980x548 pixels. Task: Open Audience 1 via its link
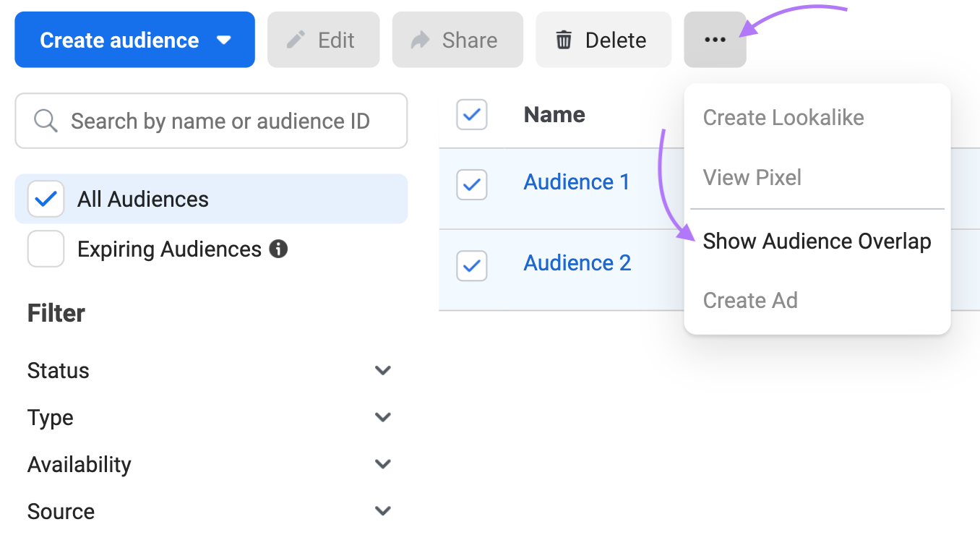[576, 181]
